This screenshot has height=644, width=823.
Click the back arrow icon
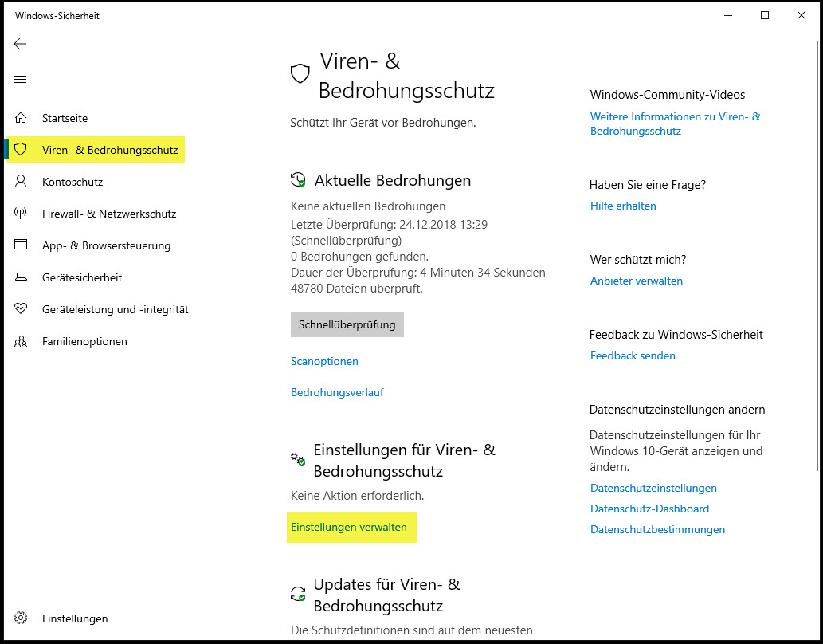pos(20,44)
